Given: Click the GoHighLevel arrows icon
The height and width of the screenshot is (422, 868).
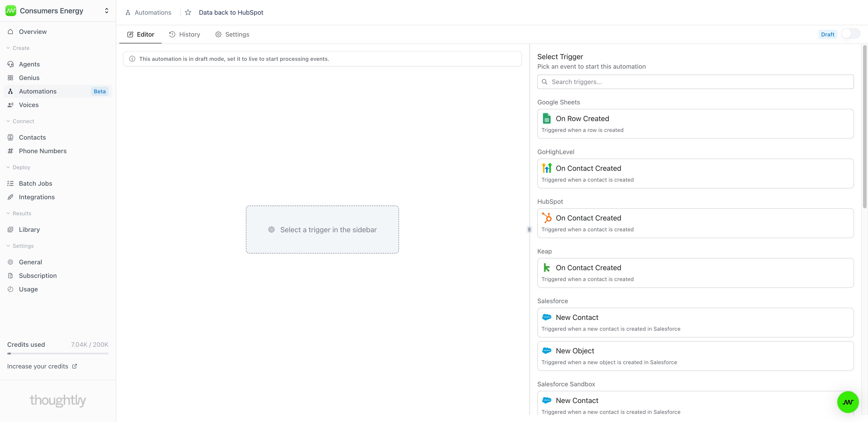Looking at the screenshot, I should pyautogui.click(x=547, y=168).
